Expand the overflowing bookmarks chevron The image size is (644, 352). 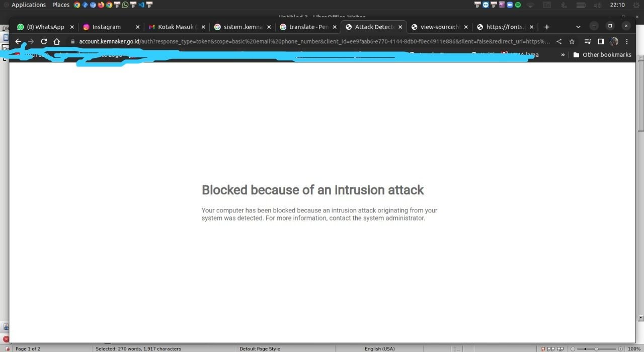(x=563, y=54)
